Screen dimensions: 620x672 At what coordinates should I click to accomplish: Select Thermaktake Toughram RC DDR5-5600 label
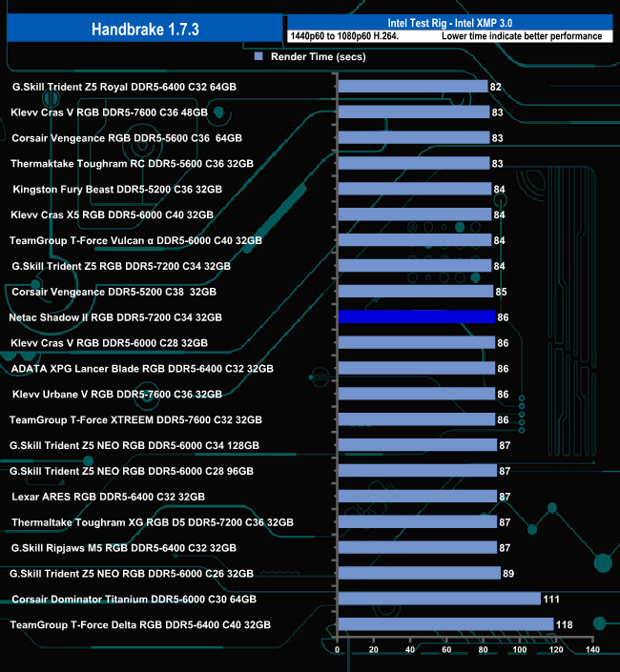pos(132,164)
